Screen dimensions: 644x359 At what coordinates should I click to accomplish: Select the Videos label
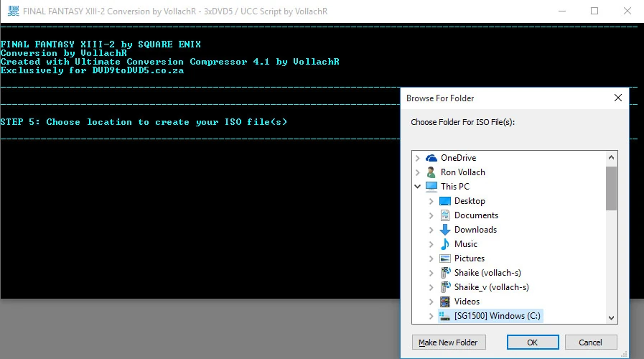[467, 302]
